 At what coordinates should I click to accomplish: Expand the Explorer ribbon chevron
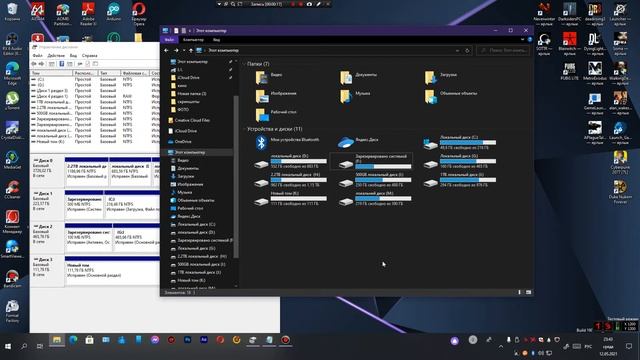(x=522, y=40)
